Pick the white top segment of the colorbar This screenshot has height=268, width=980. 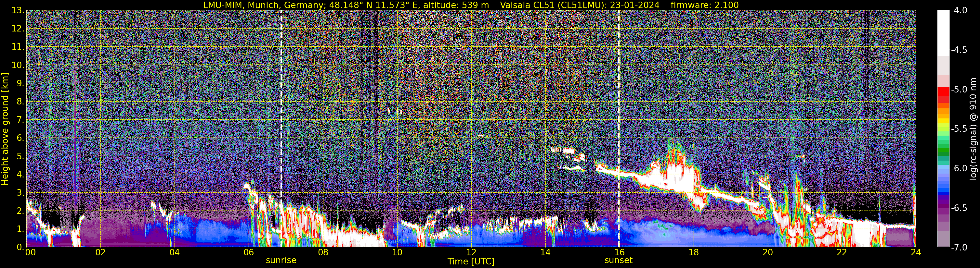[943, 33]
